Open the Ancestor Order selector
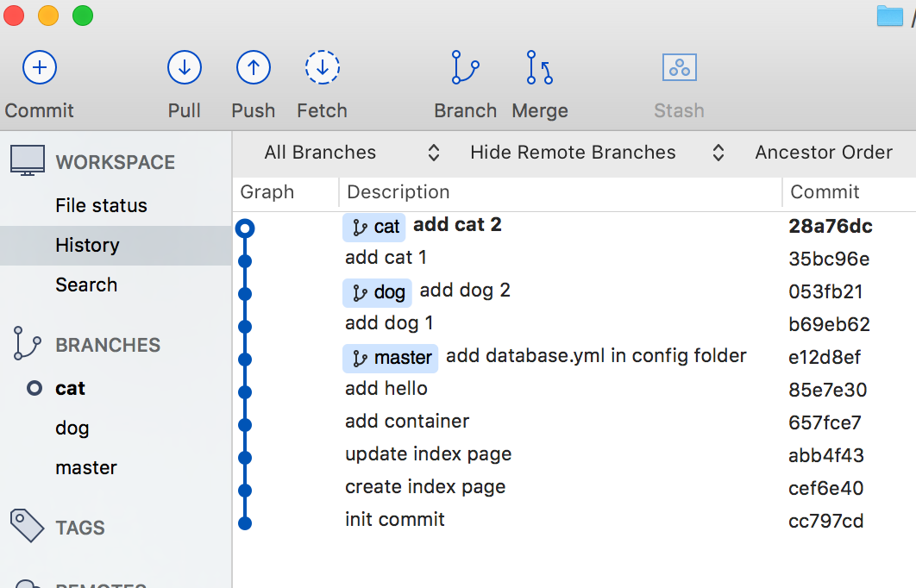Image resolution: width=916 pixels, height=588 pixels. [x=823, y=152]
